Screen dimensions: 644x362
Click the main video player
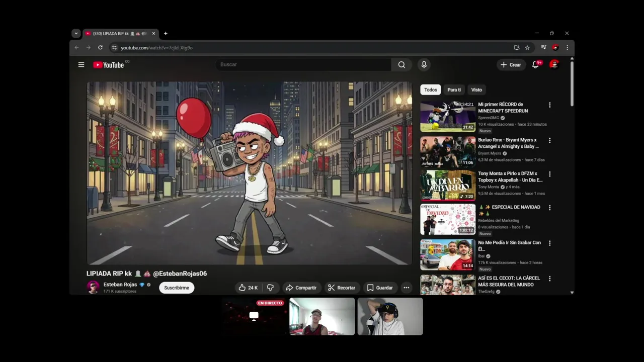249,173
